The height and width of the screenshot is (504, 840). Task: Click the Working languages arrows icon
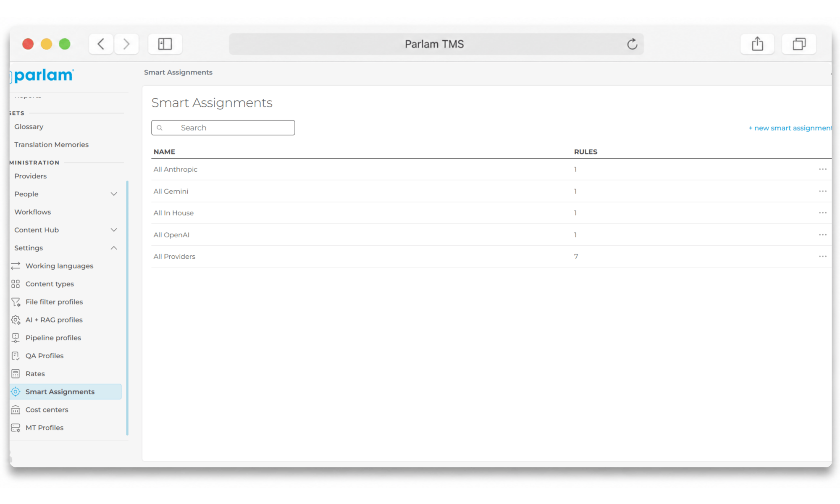pyautogui.click(x=16, y=266)
